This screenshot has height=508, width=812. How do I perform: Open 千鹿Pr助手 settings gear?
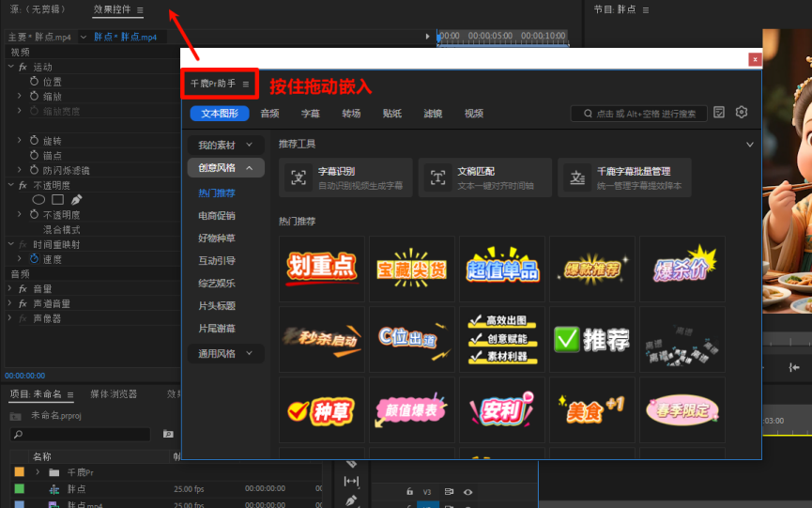point(742,113)
